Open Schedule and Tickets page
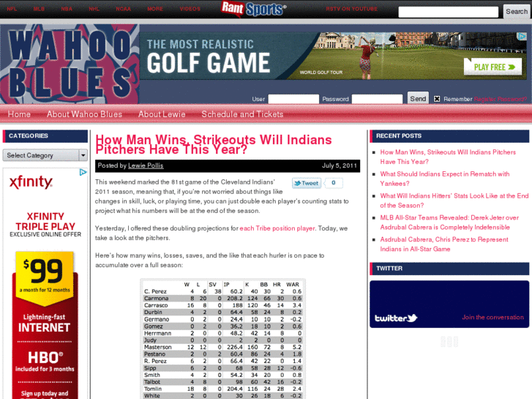Image resolution: width=532 pixels, height=399 pixels. click(242, 114)
